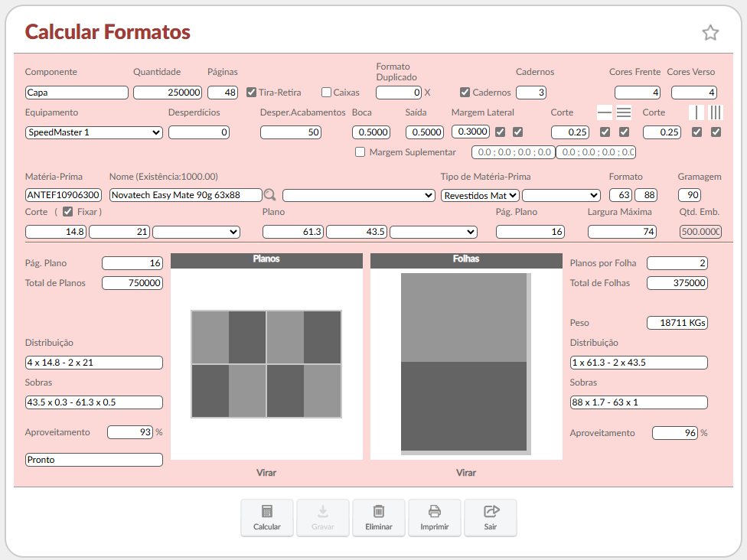This screenshot has height=560, width=747.
Task: Expand the Revestidos Mat material type dropdown
Action: (480, 195)
